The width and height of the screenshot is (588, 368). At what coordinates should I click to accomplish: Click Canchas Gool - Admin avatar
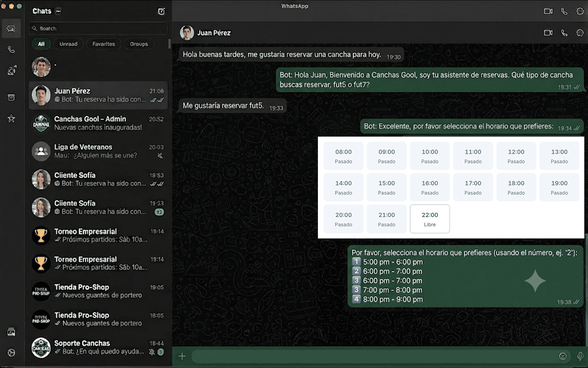[x=41, y=123]
